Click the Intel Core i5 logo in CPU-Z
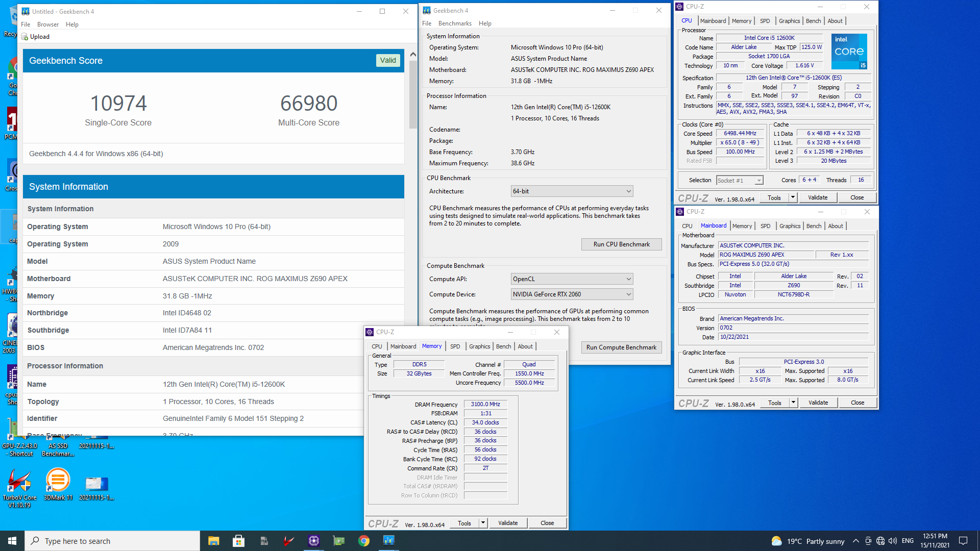Screen dimensions: 980x551 pyautogui.click(x=849, y=52)
